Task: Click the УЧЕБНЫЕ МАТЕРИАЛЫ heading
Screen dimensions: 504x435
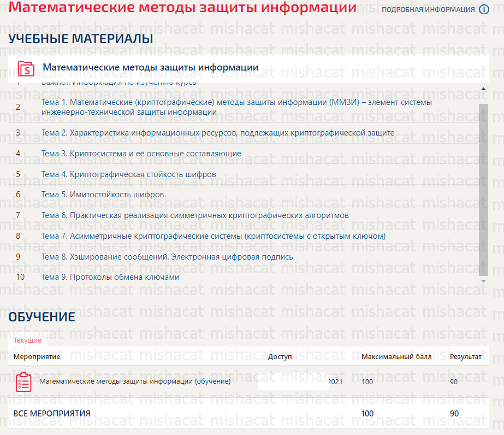Action: [x=81, y=39]
